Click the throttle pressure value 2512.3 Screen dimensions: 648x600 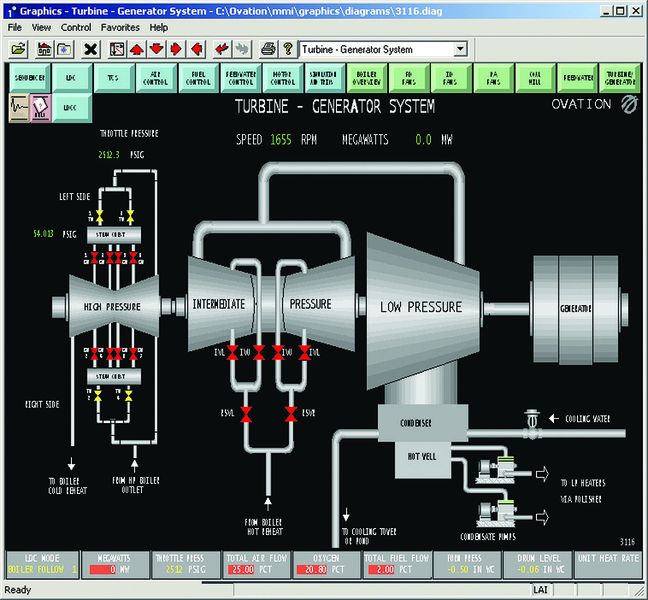pos(109,155)
